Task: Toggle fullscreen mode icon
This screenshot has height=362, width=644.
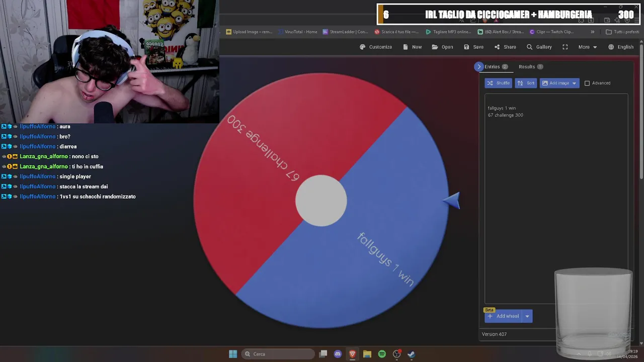Action: point(565,47)
